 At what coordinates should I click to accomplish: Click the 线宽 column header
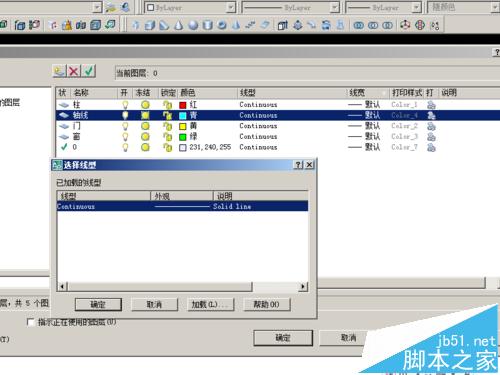click(x=367, y=93)
